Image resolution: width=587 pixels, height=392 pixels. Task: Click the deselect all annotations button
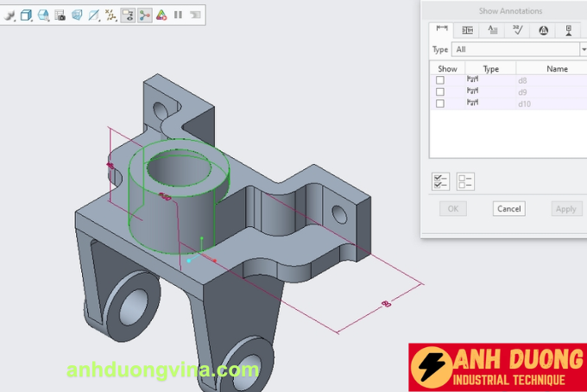coord(465,181)
